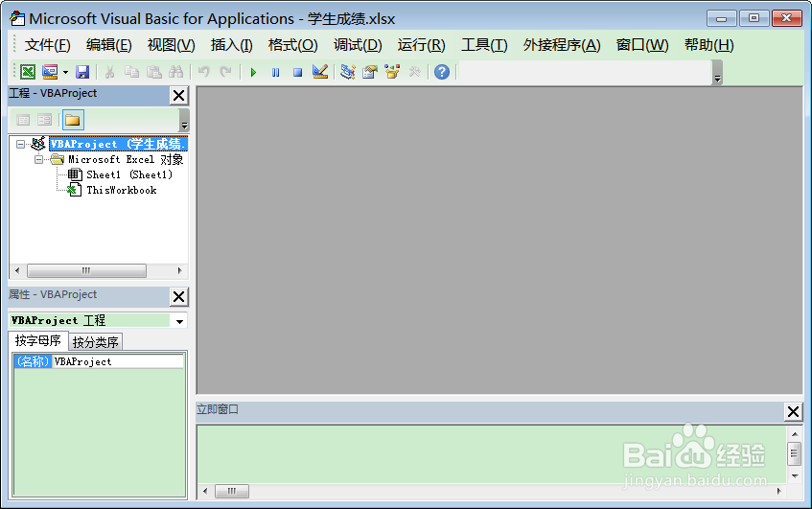Open Find with the binoculars icon
This screenshot has height=509, width=812.
(176, 72)
